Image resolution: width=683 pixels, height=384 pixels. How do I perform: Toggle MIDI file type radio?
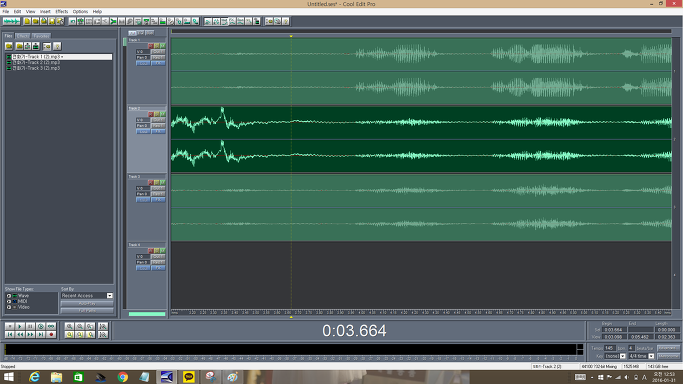(8, 301)
